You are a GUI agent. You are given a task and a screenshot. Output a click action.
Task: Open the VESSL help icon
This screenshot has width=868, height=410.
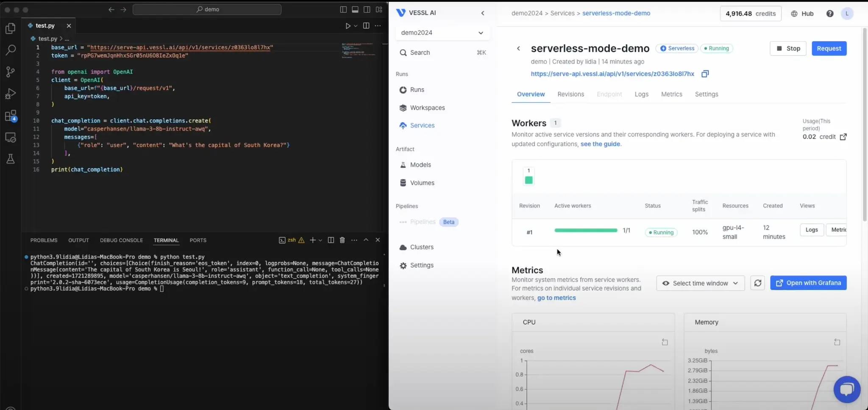tap(830, 14)
